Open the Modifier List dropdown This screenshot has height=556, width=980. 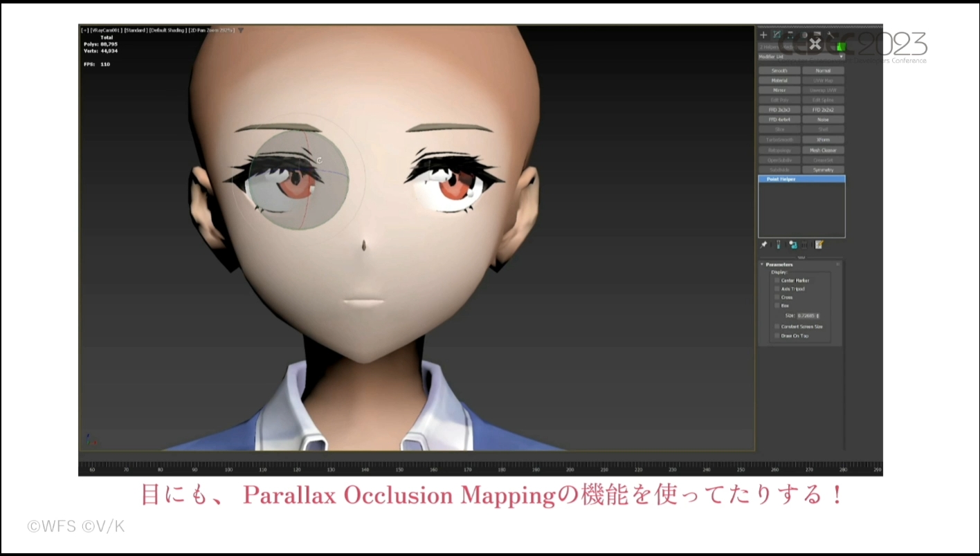tap(801, 57)
